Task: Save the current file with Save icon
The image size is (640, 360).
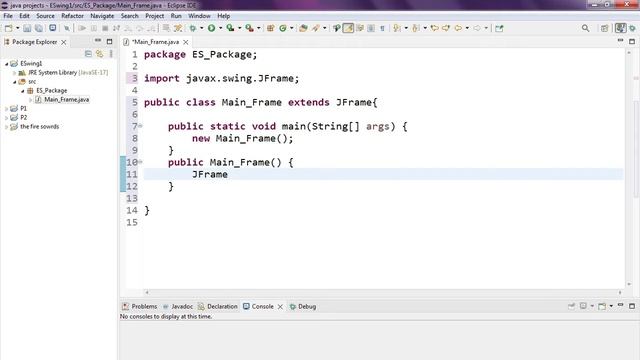Action: coord(27,28)
